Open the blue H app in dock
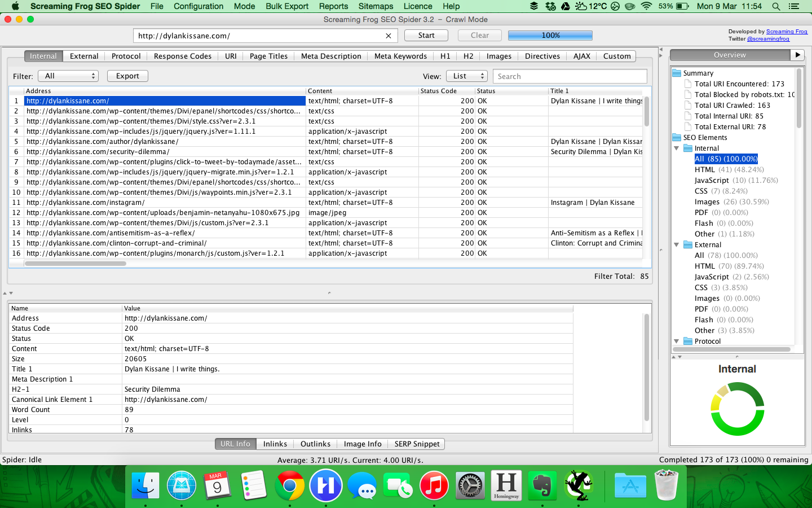812x508 pixels. point(326,485)
